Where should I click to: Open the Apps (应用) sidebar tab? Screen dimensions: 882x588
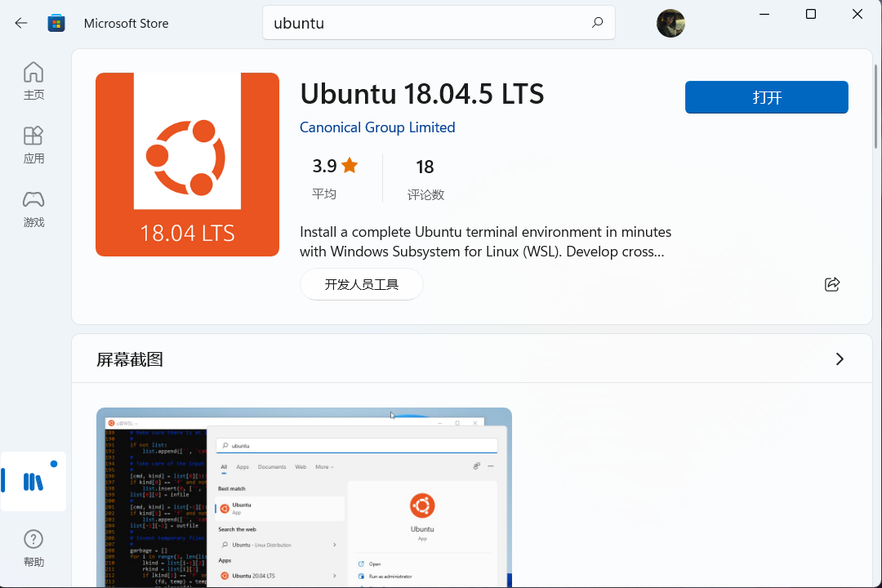click(33, 145)
